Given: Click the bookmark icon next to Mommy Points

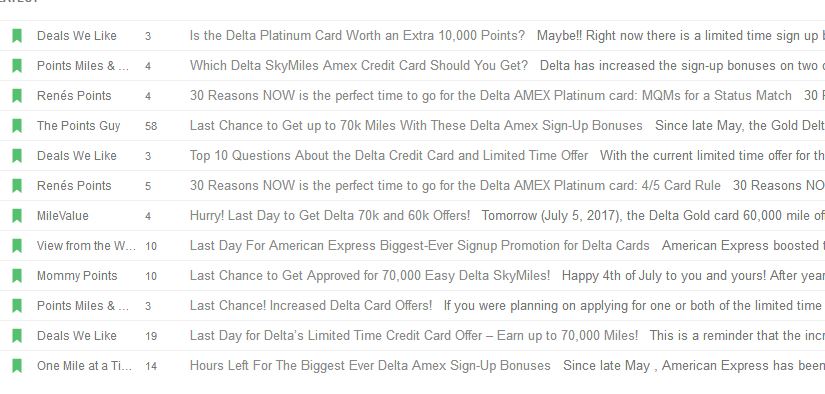Looking at the screenshot, I should 17,276.
